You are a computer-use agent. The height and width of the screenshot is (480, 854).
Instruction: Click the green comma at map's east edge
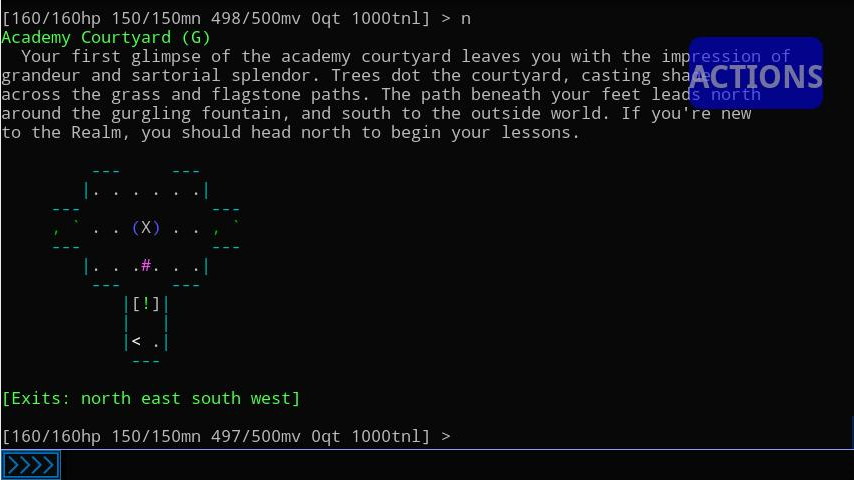(x=216, y=229)
